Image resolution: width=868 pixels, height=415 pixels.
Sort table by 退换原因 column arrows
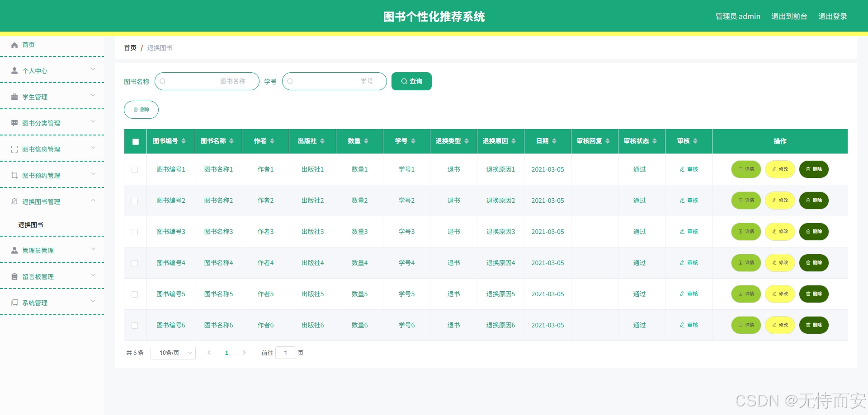[514, 141]
